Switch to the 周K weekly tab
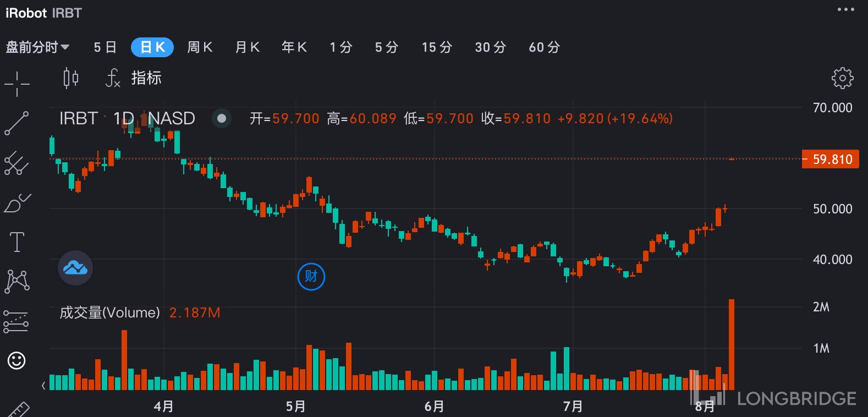868x417 pixels. pyautogui.click(x=200, y=47)
